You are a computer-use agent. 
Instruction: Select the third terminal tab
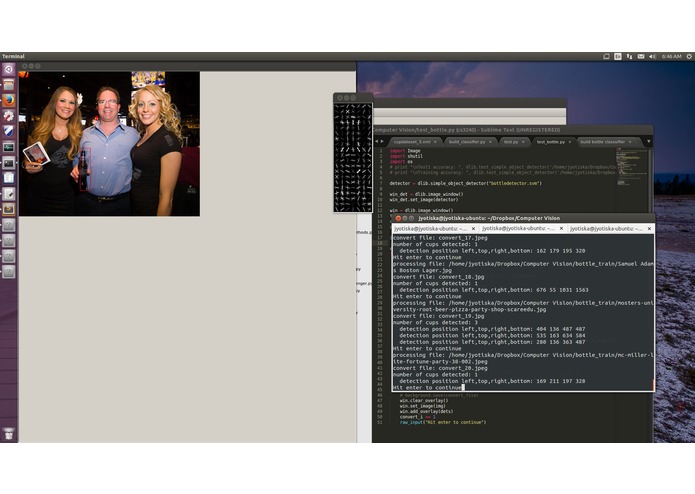[611, 229]
